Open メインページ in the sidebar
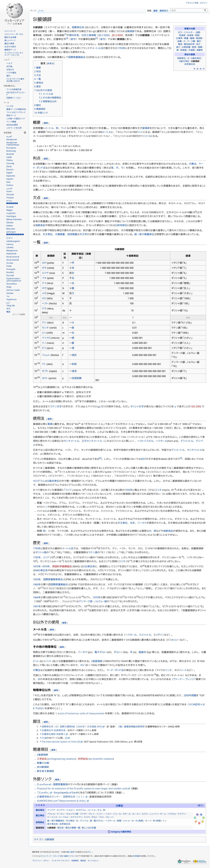Viewport: 210px width, 868px height. [x=10, y=31]
